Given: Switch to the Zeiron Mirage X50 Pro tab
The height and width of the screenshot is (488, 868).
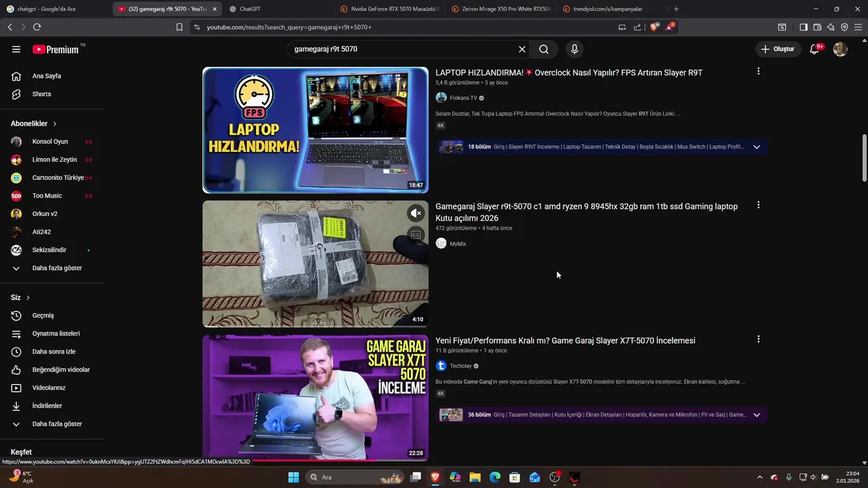Looking at the screenshot, I should click(x=501, y=9).
